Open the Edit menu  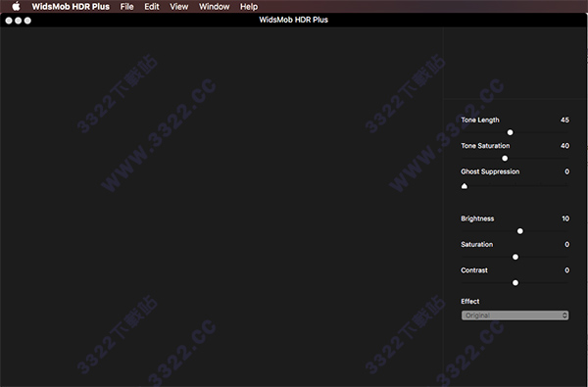point(152,7)
